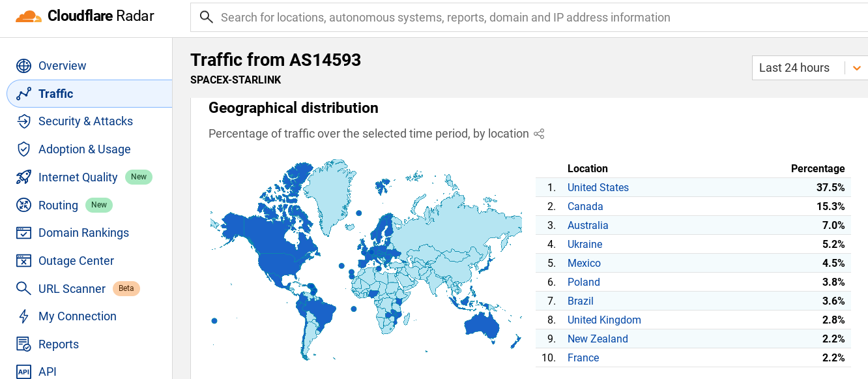Click the Beta badge beside URL Scanner
868x379 pixels.
click(126, 288)
